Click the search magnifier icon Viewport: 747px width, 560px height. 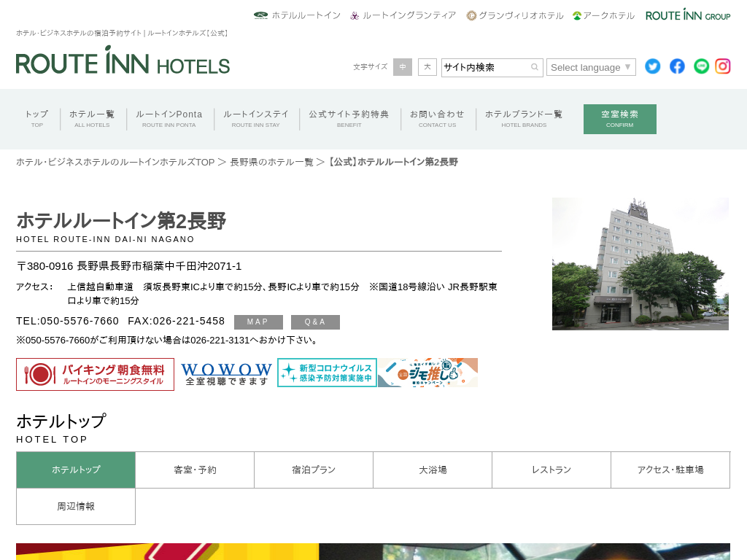[x=535, y=67]
